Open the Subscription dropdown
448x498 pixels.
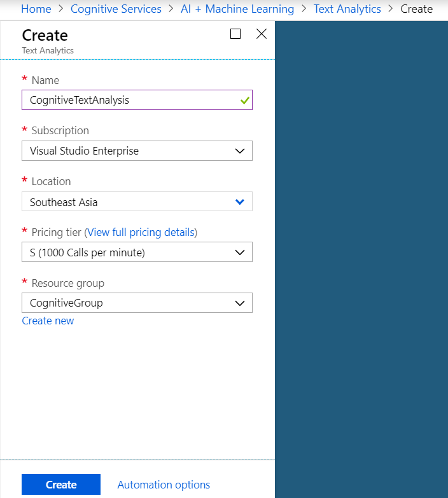tap(137, 151)
